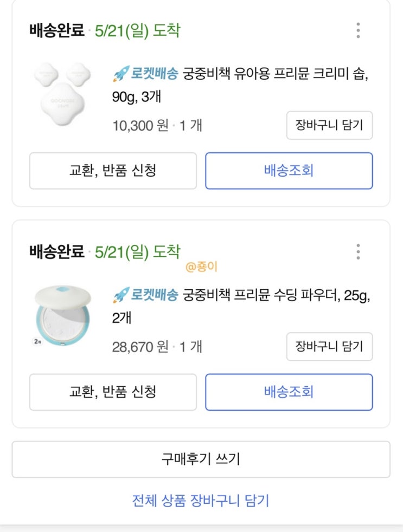
Task: Track delivery (배송조회) for powder order
Action: [289, 392]
